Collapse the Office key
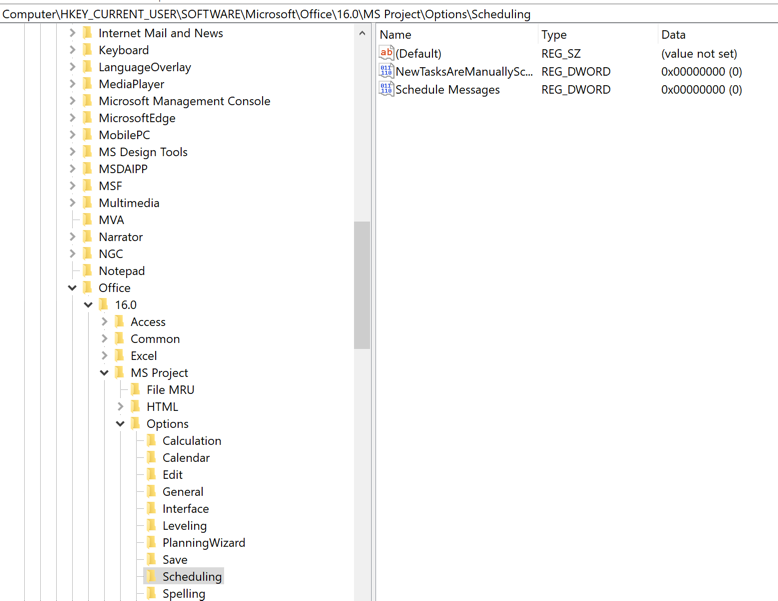 [72, 288]
